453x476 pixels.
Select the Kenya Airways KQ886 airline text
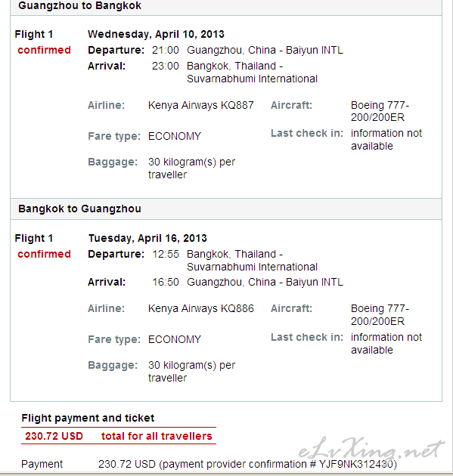click(201, 308)
